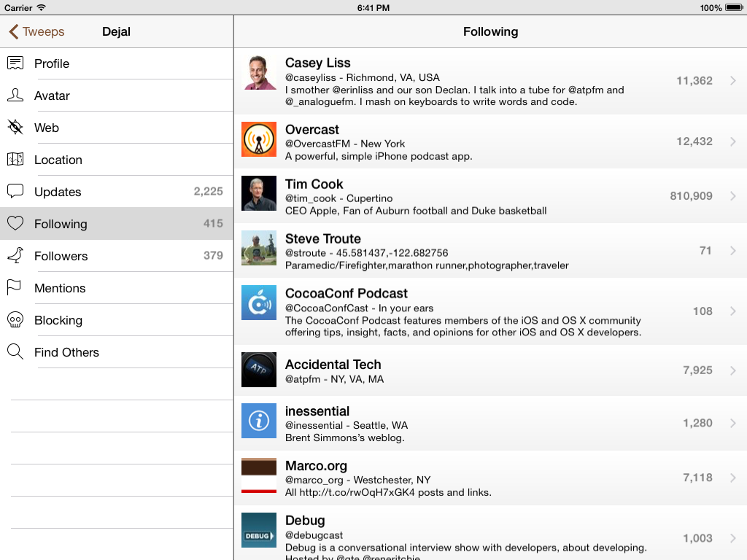Screen dimensions: 747x560
Task: Tap the Updates speech bubble icon
Action: pos(15,191)
